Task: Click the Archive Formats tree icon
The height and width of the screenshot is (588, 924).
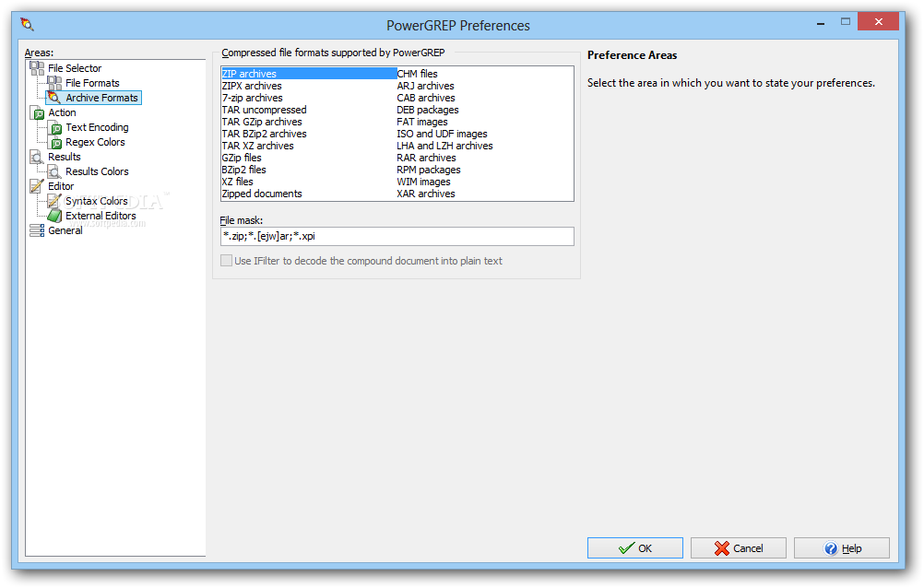Action: [x=54, y=98]
